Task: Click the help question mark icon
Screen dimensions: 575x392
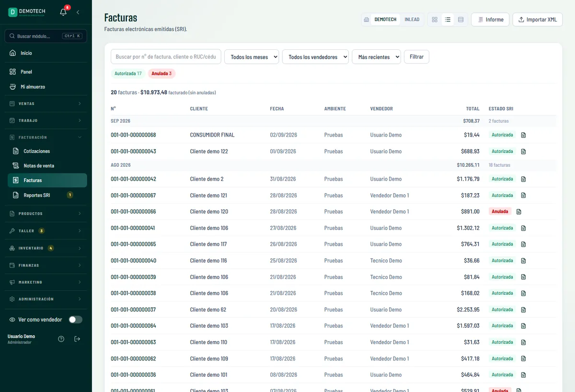Action: [61, 339]
